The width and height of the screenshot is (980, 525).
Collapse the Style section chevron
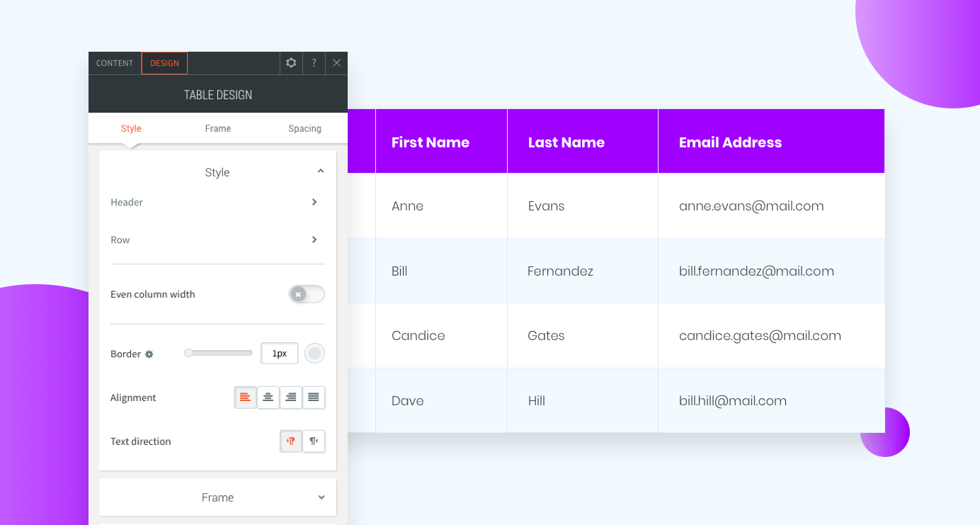[321, 171]
